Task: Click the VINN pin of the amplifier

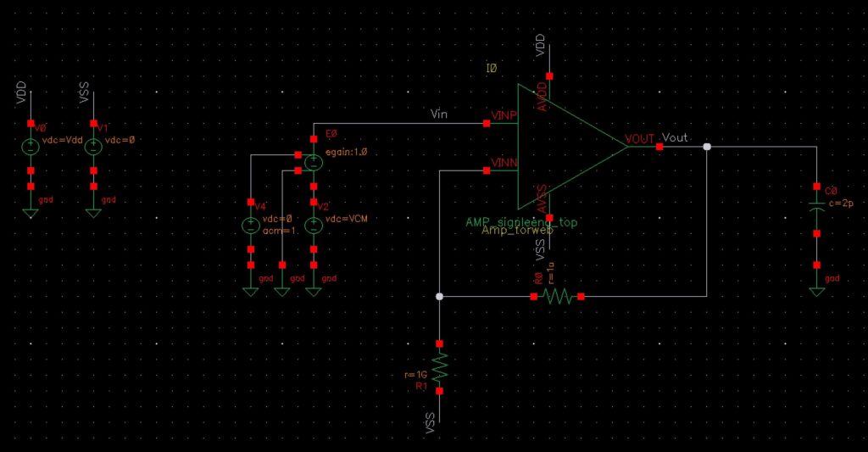Action: [487, 170]
